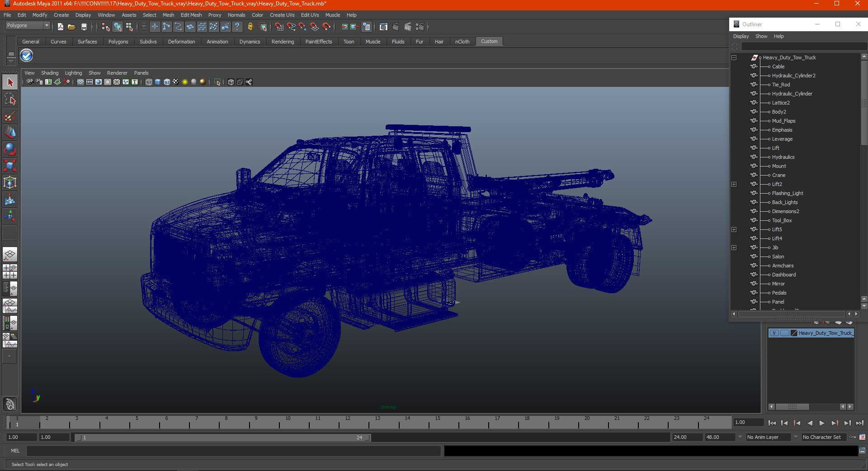868x471 pixels.
Task: Expand the Lift2 node in Outliner
Action: 734,184
